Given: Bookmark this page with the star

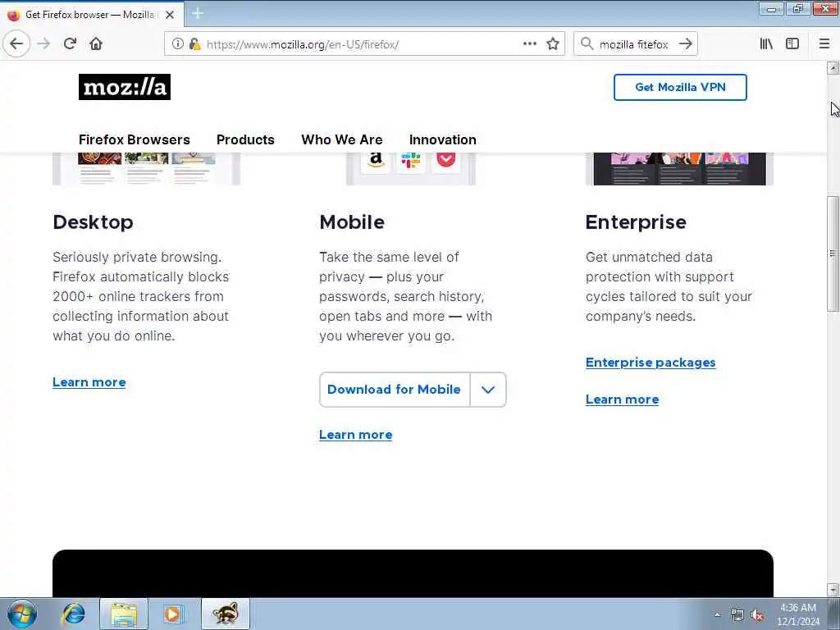Looking at the screenshot, I should (x=553, y=44).
